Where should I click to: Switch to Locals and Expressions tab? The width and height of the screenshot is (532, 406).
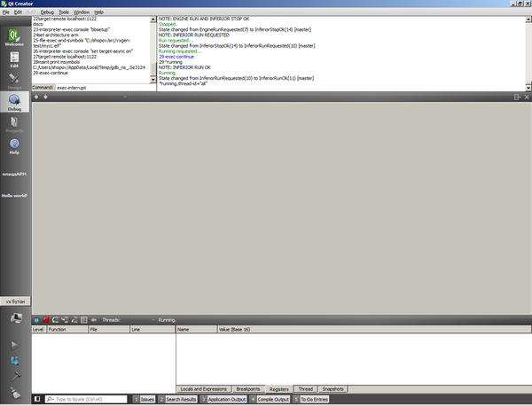(204, 389)
